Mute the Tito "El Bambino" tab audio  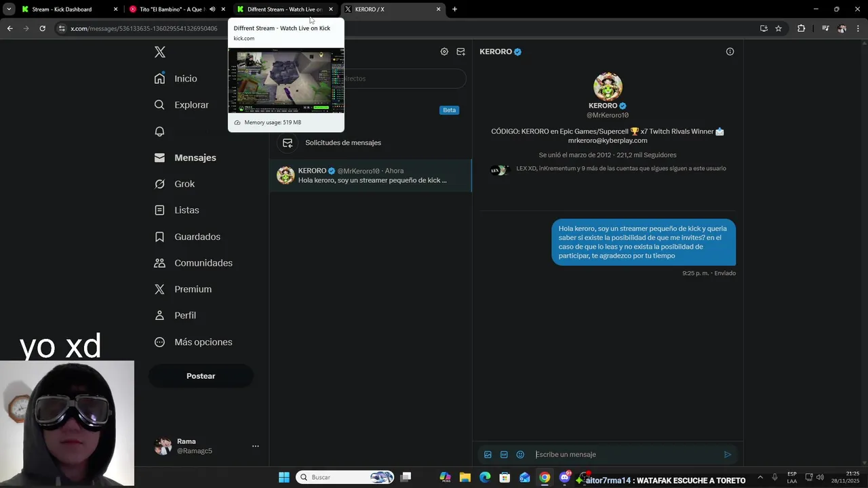212,9
